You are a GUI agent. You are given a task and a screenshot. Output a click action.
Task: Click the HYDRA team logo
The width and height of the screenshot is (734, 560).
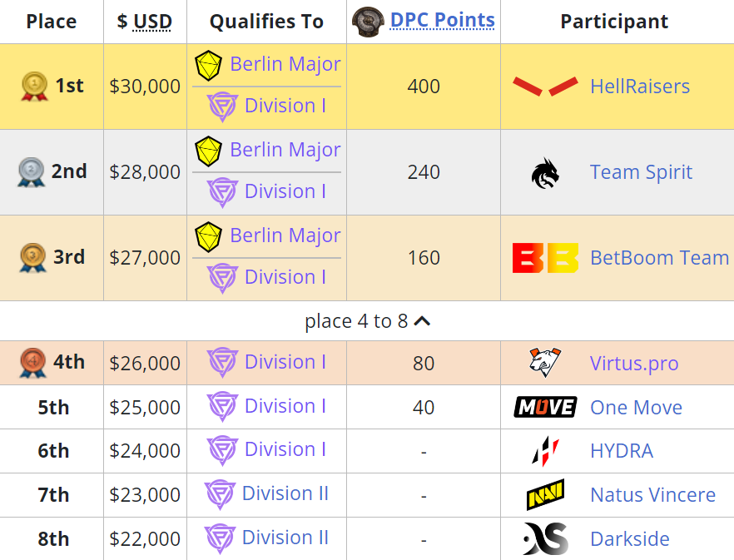pyautogui.click(x=545, y=451)
